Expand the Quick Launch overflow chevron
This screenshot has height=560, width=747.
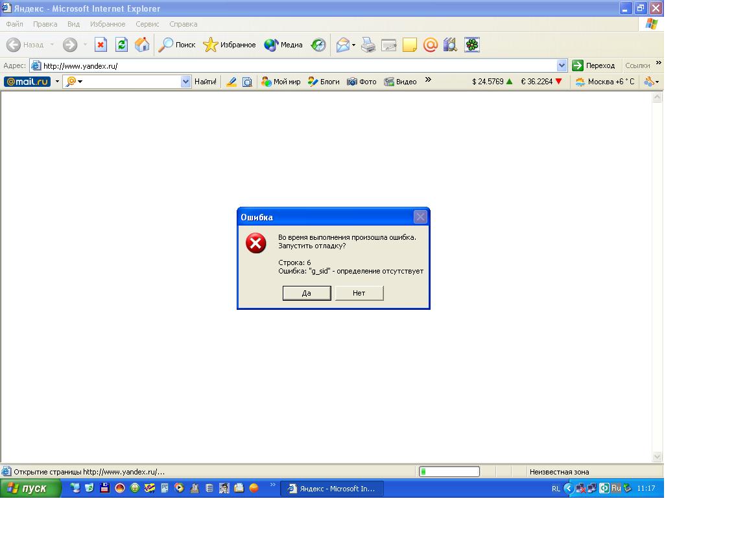pyautogui.click(x=273, y=485)
